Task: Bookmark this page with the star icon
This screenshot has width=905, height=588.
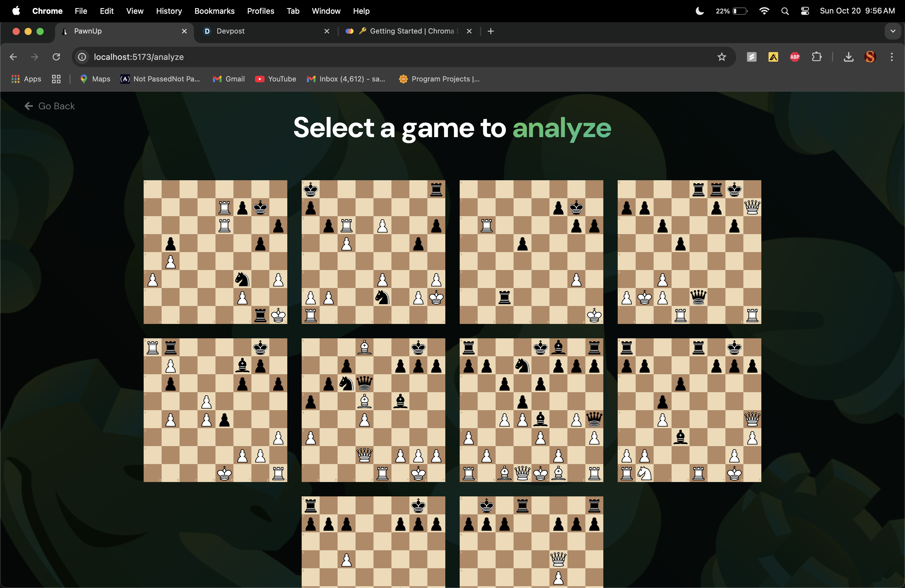Action: click(721, 57)
